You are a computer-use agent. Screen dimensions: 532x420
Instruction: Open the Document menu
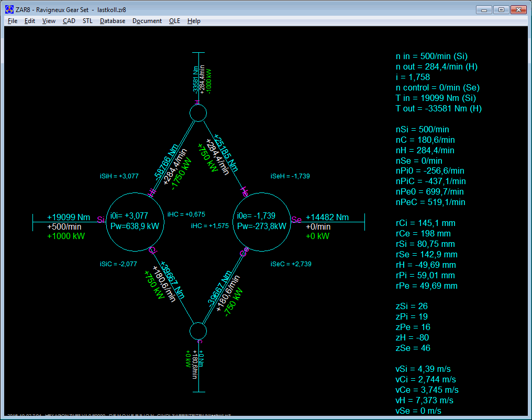coord(147,21)
